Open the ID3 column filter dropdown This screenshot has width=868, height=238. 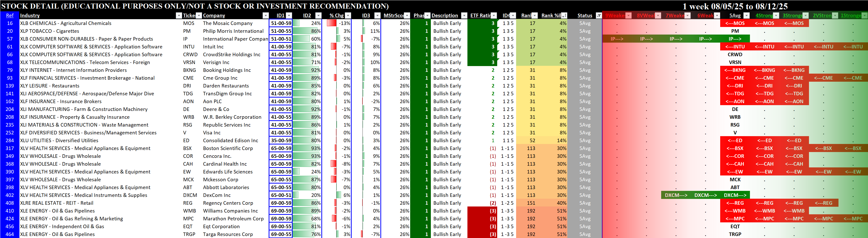[377, 15]
